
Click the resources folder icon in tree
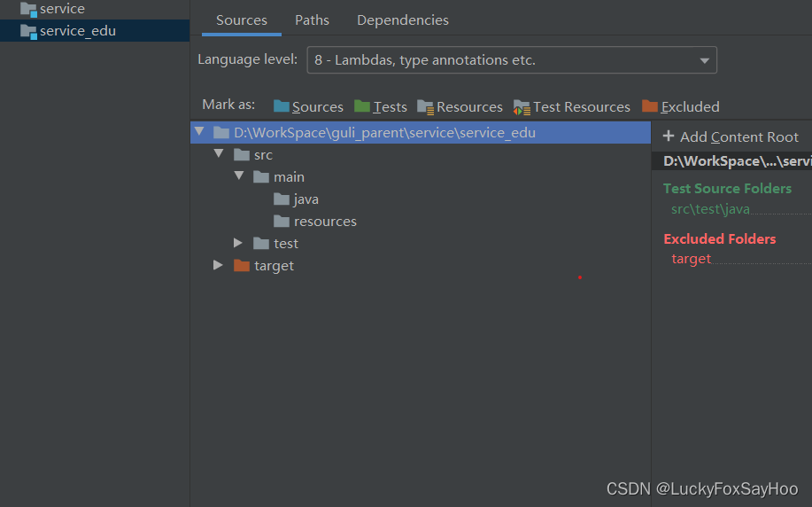tap(282, 222)
